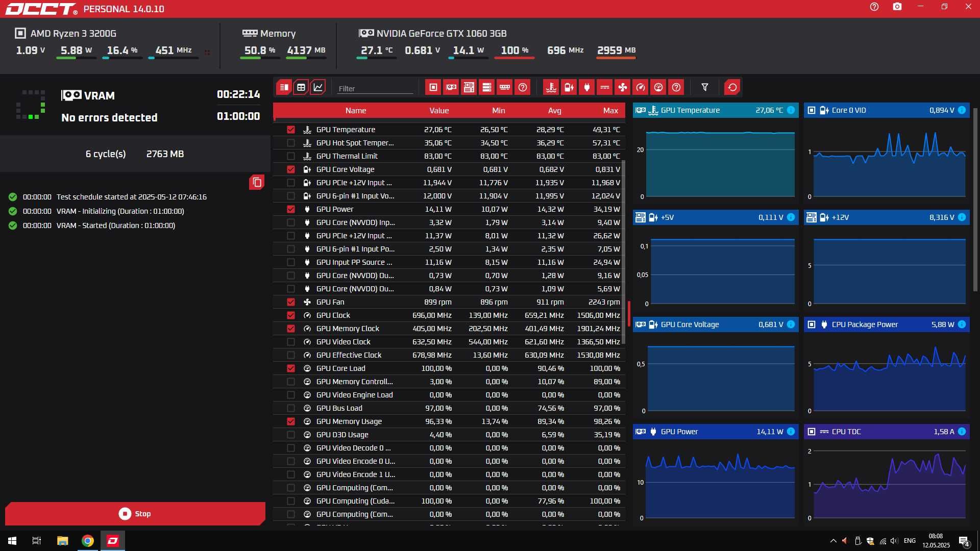Open the funnel filter options
Screen dimensions: 980x551
tap(705, 87)
